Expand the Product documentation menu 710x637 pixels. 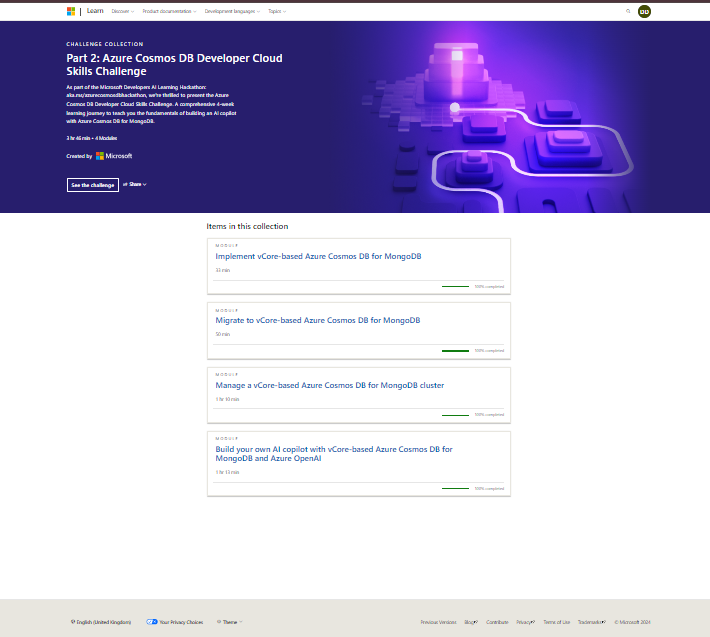[169, 11]
